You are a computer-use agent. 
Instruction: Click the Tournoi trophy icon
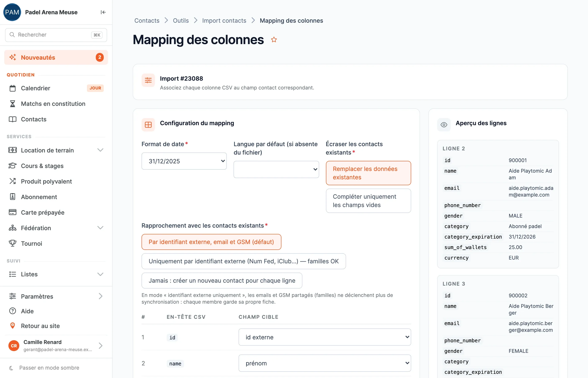tap(13, 243)
